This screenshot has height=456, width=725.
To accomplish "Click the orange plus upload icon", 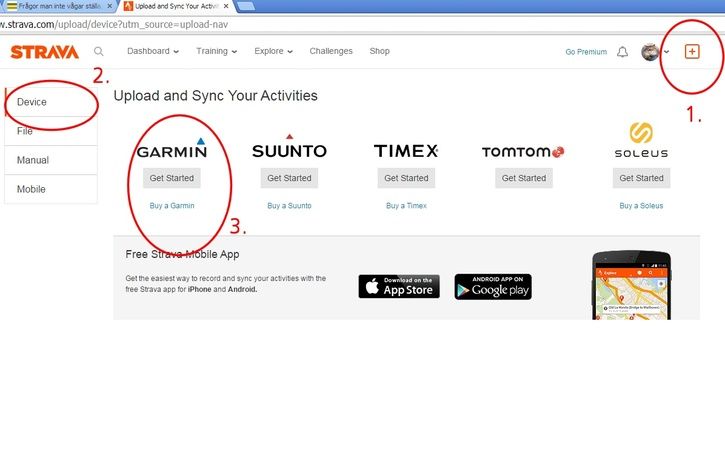I will (692, 51).
